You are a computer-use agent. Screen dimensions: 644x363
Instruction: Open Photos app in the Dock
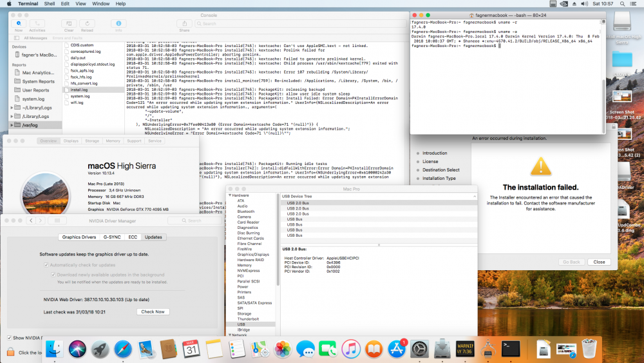pyautogui.click(x=283, y=349)
